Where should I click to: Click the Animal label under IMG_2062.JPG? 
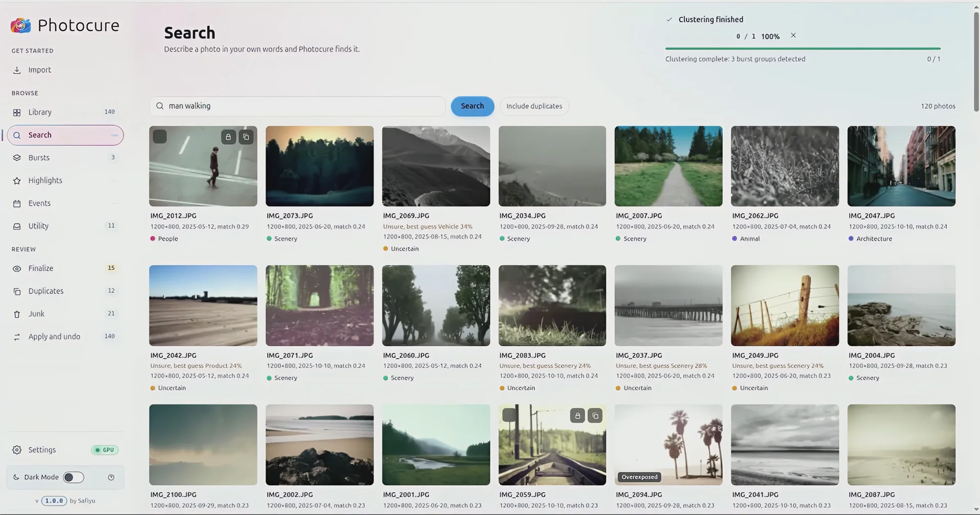click(x=750, y=239)
